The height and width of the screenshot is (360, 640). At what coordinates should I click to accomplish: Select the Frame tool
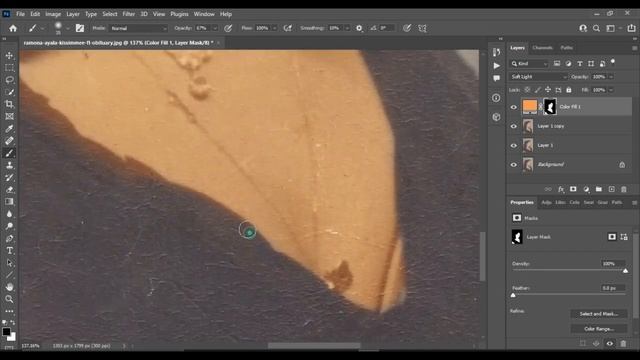(9, 116)
